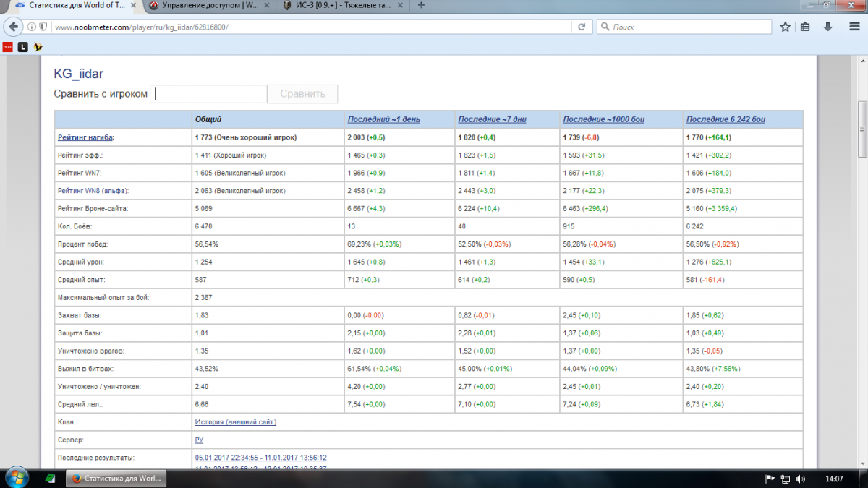Reload the page with the refresh icon
Image resolution: width=868 pixels, height=488 pixels.
pos(581,27)
